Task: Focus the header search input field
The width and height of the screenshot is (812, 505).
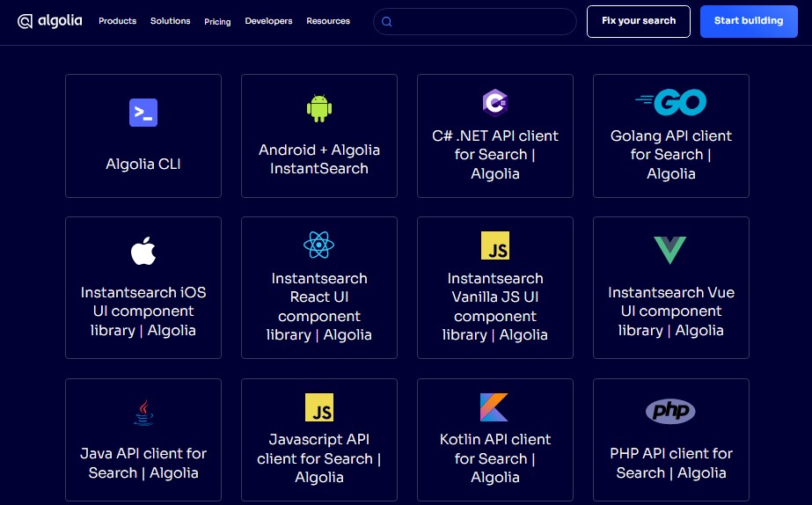Action: (475, 22)
